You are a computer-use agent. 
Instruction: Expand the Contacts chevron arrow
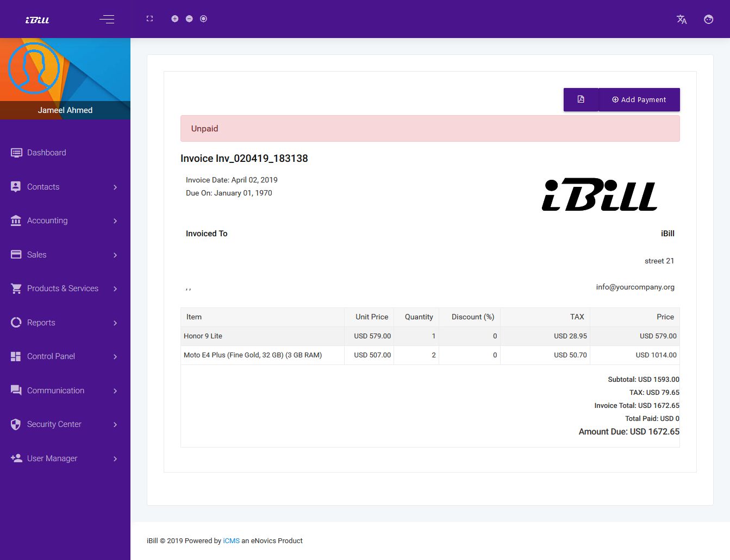(x=115, y=187)
